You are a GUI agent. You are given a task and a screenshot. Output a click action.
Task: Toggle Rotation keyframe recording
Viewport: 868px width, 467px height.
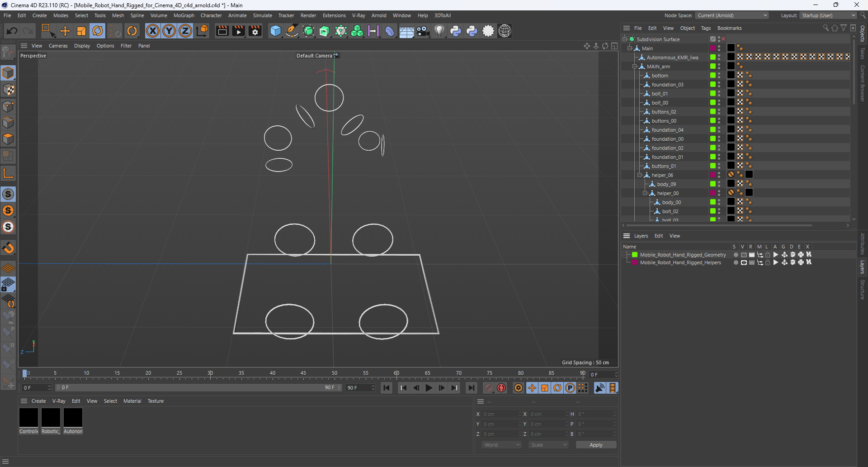[557, 388]
